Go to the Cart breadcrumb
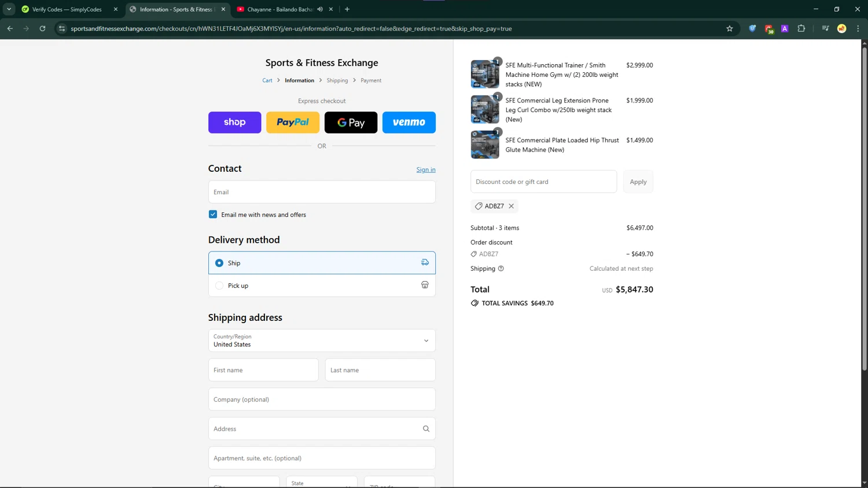 point(267,80)
